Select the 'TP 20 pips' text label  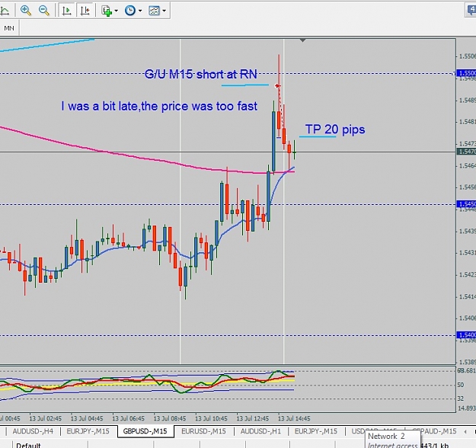click(335, 130)
